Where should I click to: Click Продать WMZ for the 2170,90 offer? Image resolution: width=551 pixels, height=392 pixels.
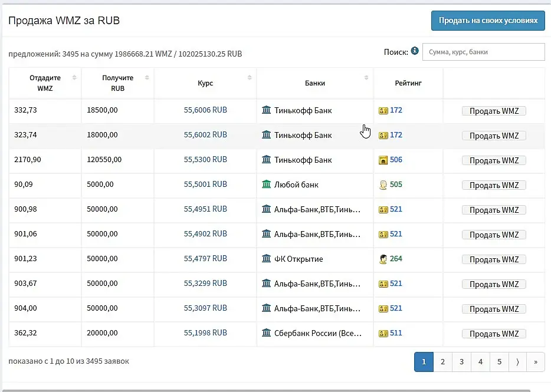(494, 160)
